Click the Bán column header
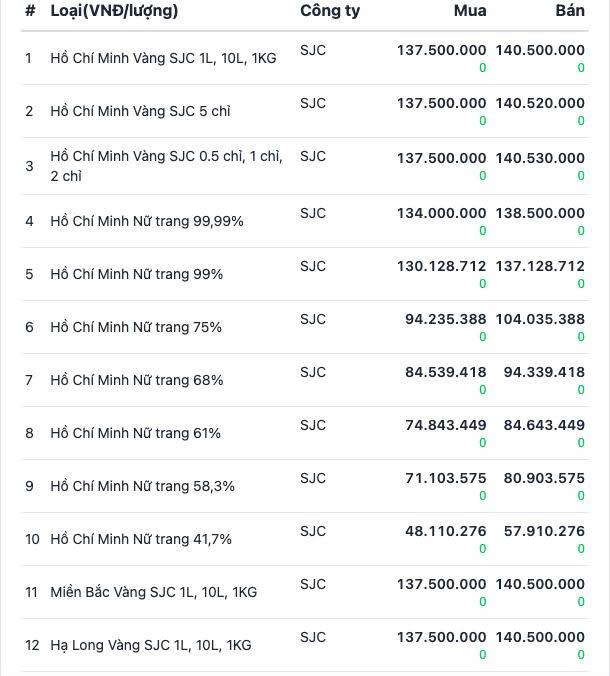 570,11
